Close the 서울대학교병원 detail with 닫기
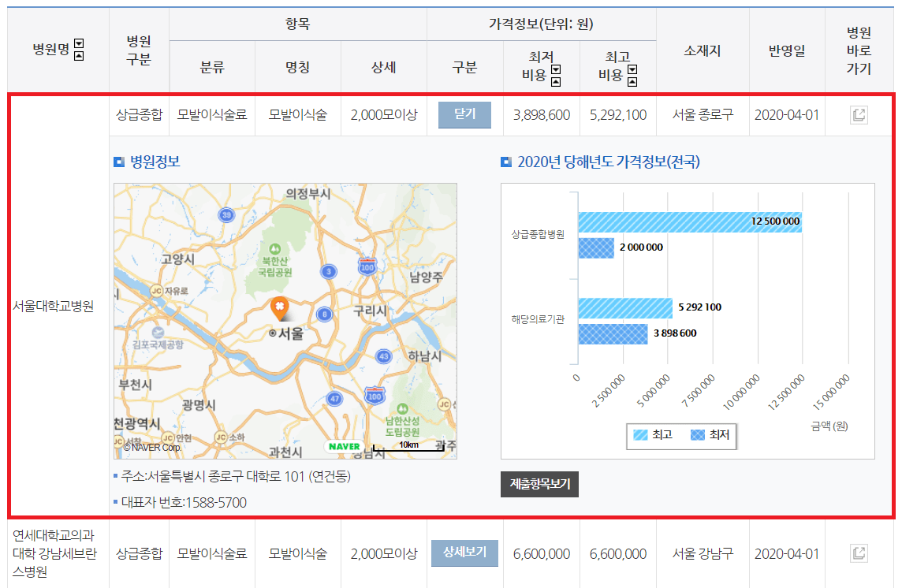 tap(465, 114)
